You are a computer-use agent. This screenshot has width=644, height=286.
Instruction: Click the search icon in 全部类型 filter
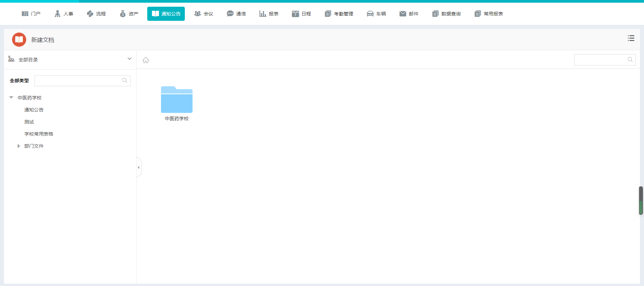[125, 81]
